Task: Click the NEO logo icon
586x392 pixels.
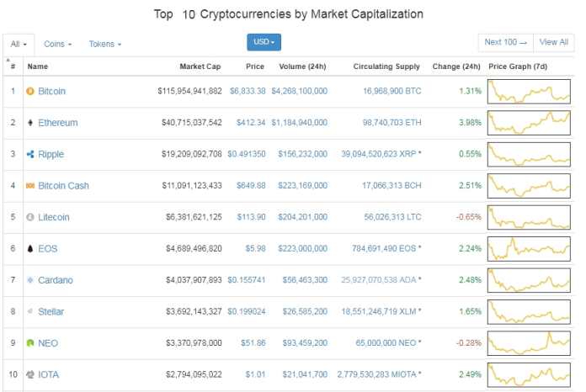Action: click(x=30, y=343)
